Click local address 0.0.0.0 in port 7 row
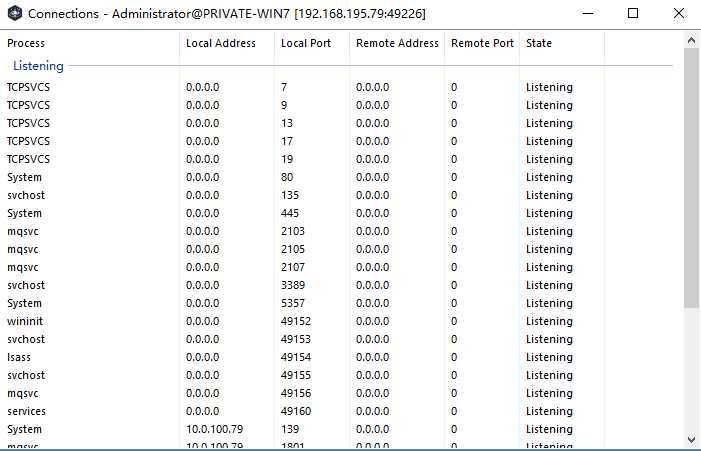Screen dimensions: 701x451 tap(203, 87)
